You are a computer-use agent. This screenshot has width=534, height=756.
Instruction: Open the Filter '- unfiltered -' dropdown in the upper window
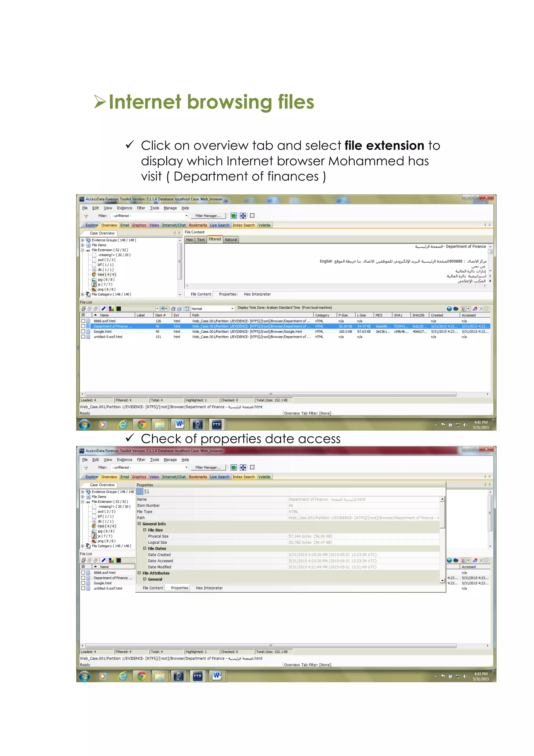pos(186,216)
